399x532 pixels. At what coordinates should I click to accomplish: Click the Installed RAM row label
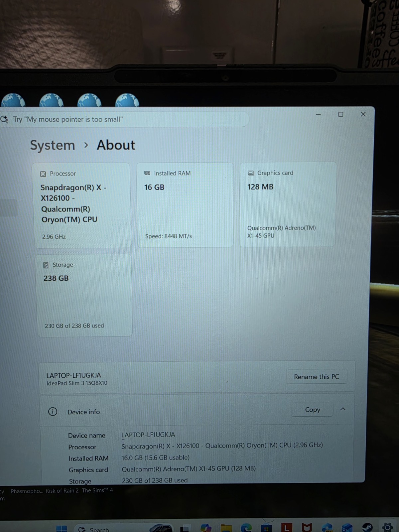click(x=88, y=459)
